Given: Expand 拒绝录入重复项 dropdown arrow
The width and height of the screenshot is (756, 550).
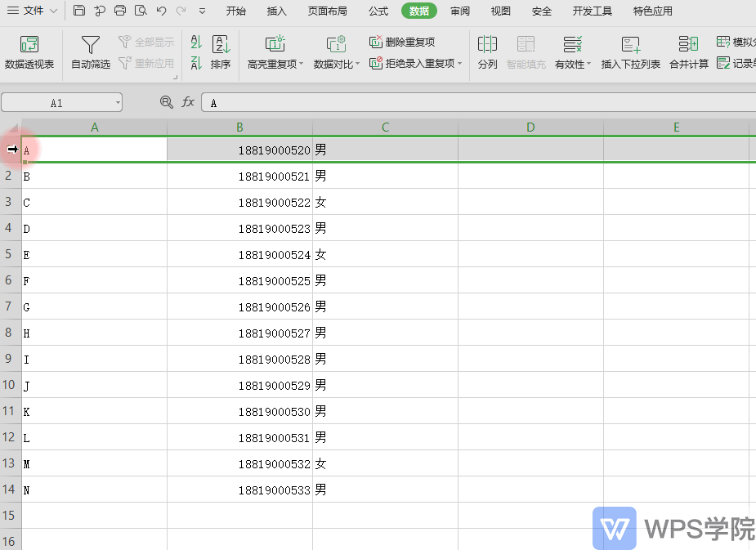Looking at the screenshot, I should point(459,63).
